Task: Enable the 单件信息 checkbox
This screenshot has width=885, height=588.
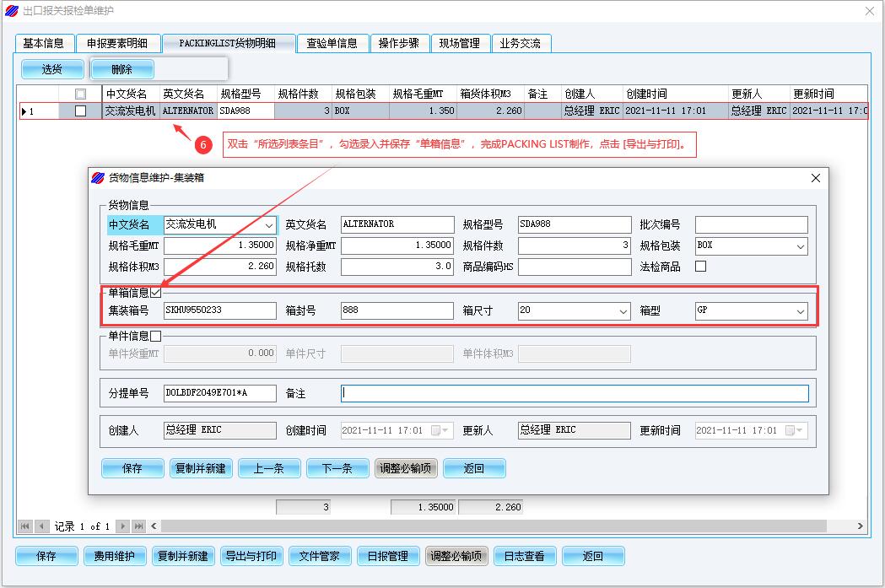Action: [155, 336]
